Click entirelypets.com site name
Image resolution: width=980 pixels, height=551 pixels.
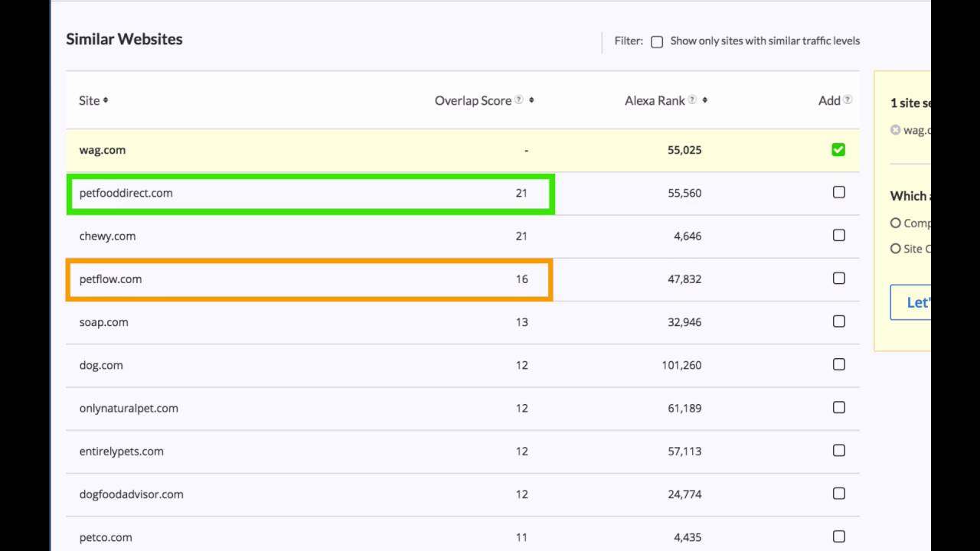(121, 451)
